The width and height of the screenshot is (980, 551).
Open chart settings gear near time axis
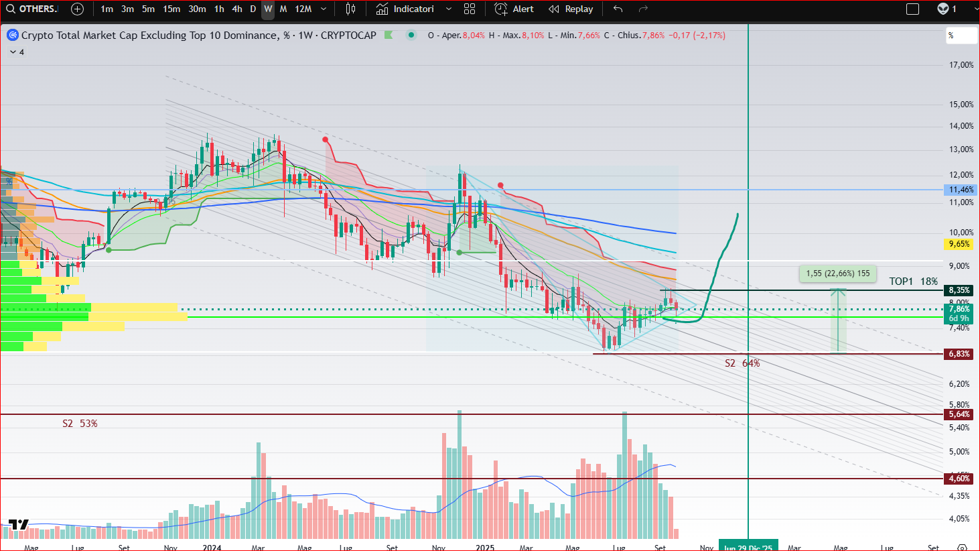point(962,547)
